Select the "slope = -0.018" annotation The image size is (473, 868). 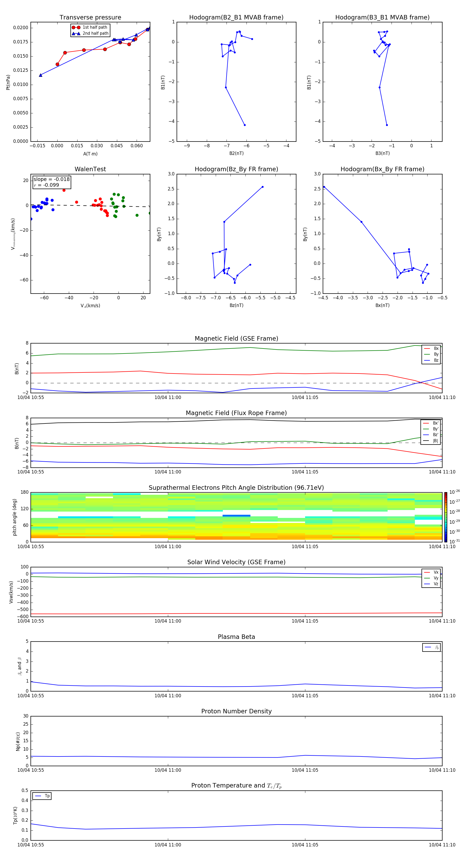point(52,179)
